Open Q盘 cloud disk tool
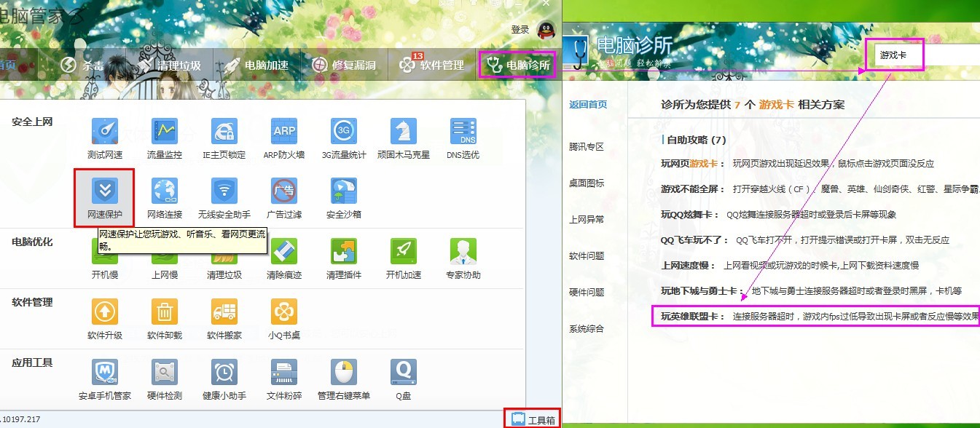 pyautogui.click(x=404, y=380)
